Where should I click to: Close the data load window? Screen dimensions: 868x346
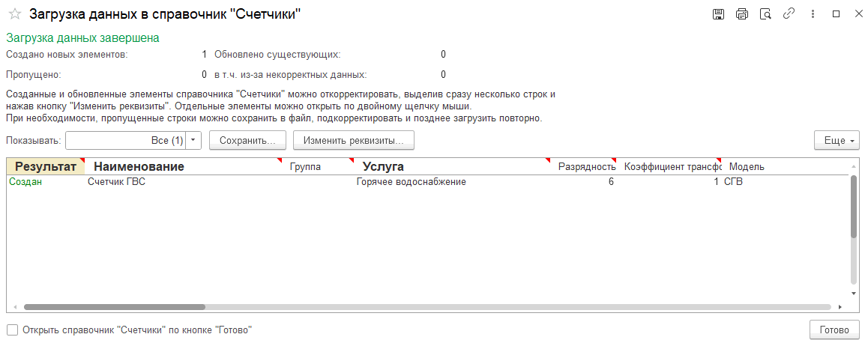(858, 14)
